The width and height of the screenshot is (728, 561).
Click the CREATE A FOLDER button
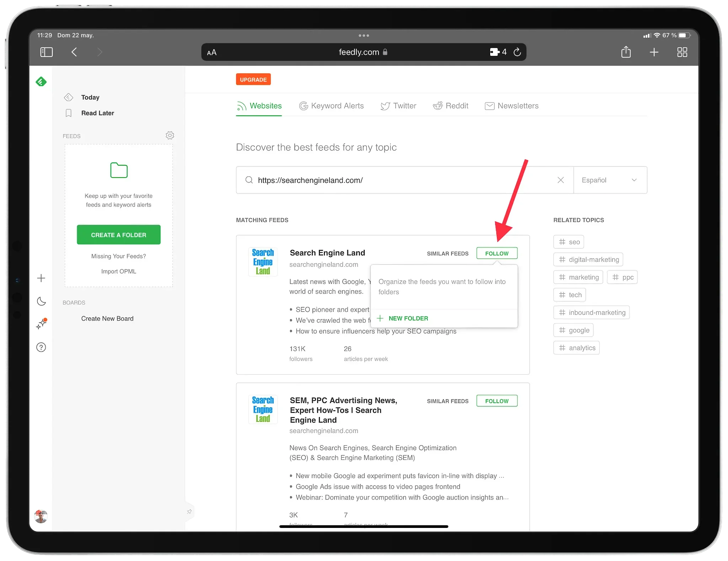pos(119,235)
